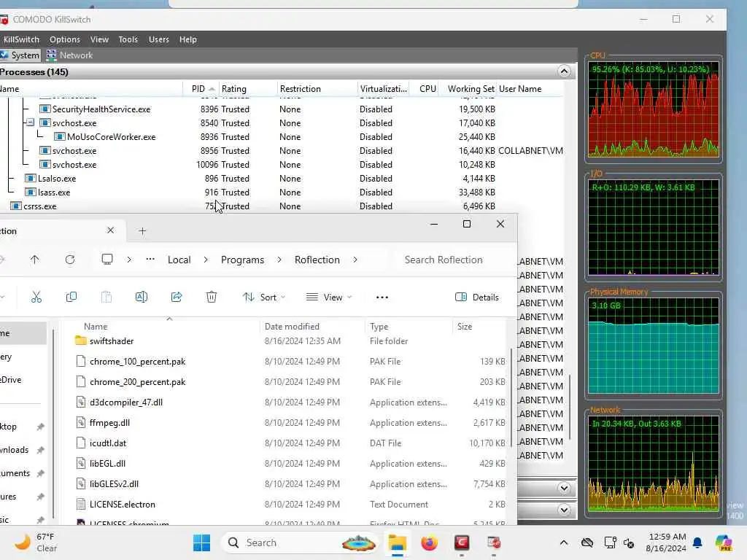Screen dimensions: 747x560
Task: Toggle the Details pane
Action: pyautogui.click(x=477, y=297)
